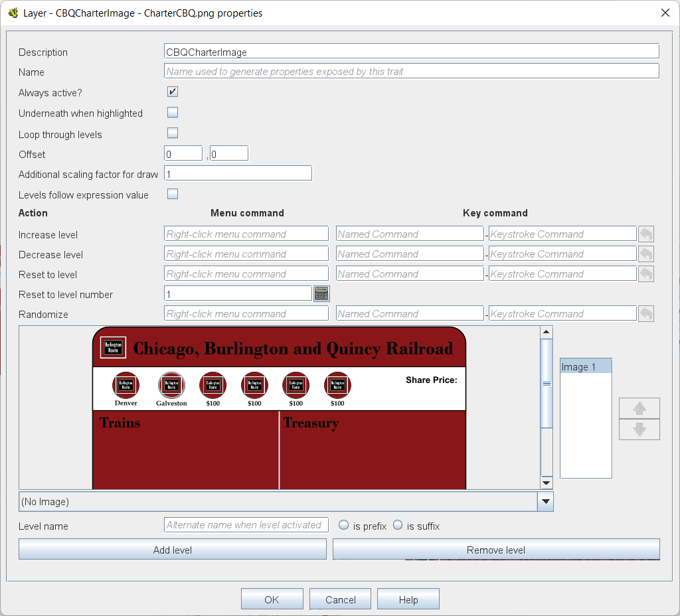Enable Loop through levels checkbox
The height and width of the screenshot is (616, 680).
tap(173, 133)
